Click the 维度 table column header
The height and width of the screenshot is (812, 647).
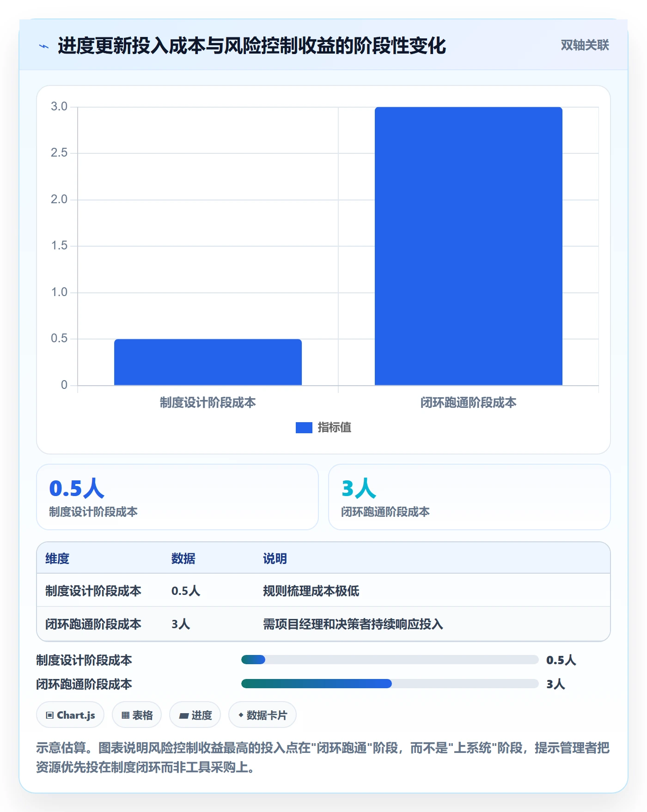tap(57, 558)
